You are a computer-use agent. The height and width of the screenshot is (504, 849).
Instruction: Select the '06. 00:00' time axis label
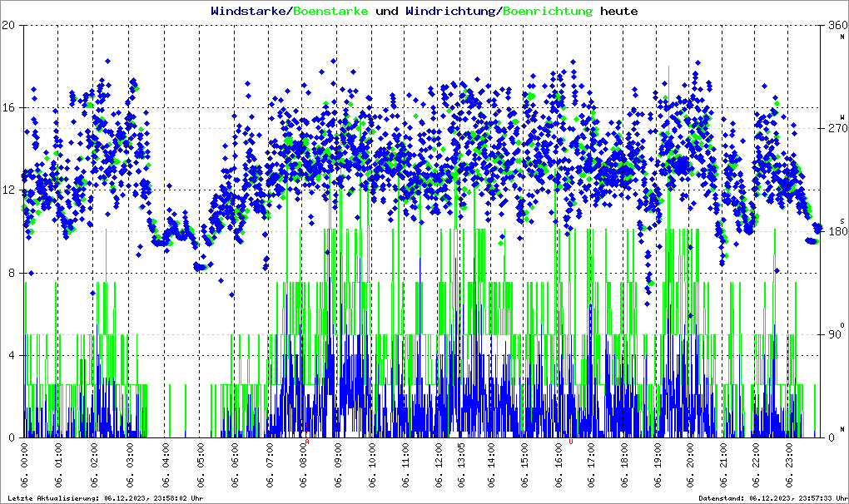pyautogui.click(x=24, y=467)
